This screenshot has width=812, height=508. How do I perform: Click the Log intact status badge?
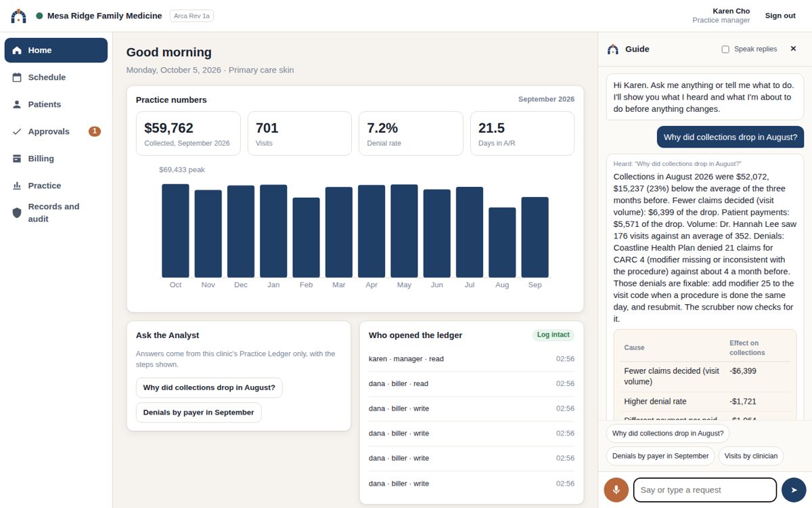[553, 335]
